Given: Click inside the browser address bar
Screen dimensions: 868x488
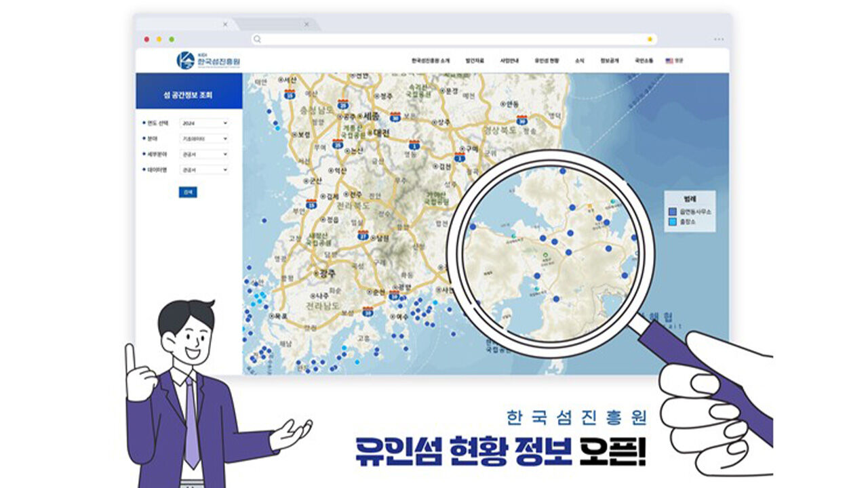Looking at the screenshot, I should [454, 39].
